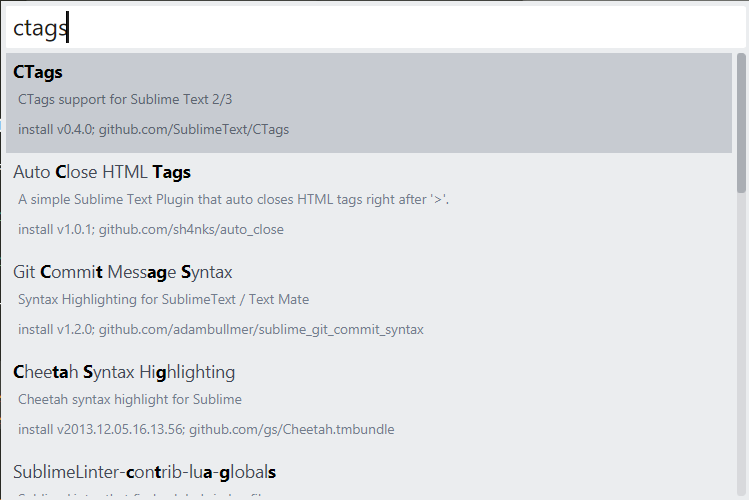Click install v1.0.1 sh4nks/auto_close line
Viewport: 749px width, 500px height.
150,229
